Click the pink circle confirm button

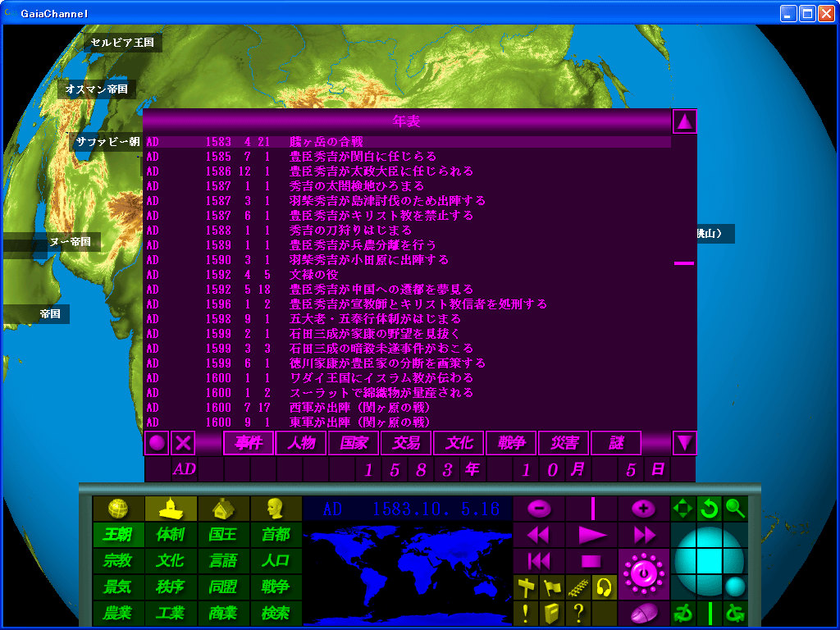tap(157, 443)
